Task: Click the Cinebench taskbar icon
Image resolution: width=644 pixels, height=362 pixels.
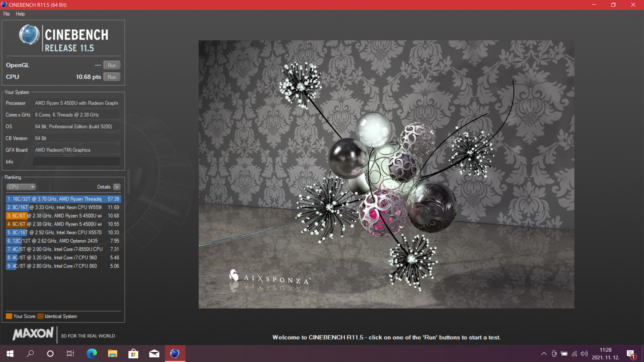Action: (x=175, y=354)
